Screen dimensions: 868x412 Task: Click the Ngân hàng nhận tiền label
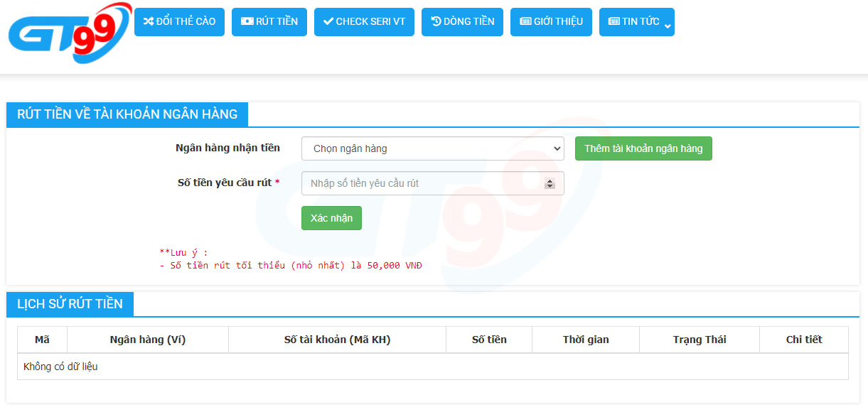(227, 148)
